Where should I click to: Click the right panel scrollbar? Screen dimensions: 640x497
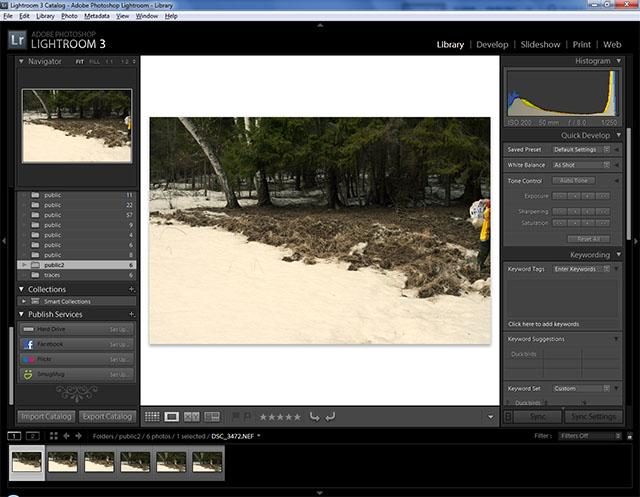tap(629, 184)
